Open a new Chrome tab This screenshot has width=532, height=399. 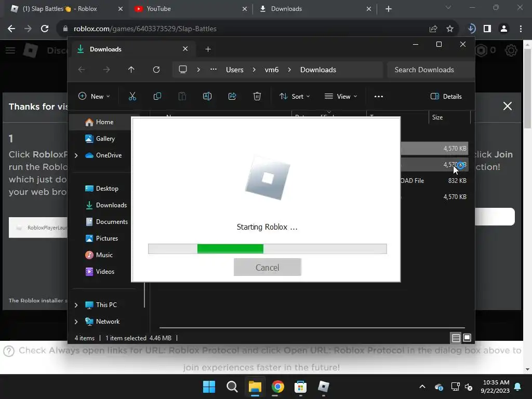(389, 9)
